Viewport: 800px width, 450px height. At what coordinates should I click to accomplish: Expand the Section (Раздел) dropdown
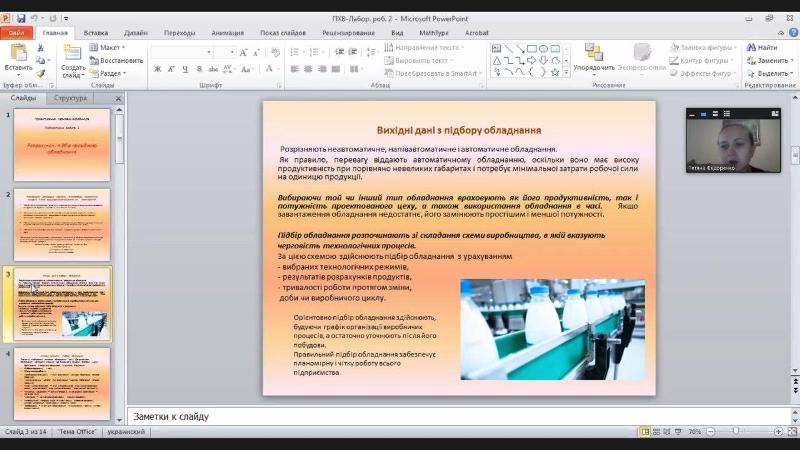point(109,73)
